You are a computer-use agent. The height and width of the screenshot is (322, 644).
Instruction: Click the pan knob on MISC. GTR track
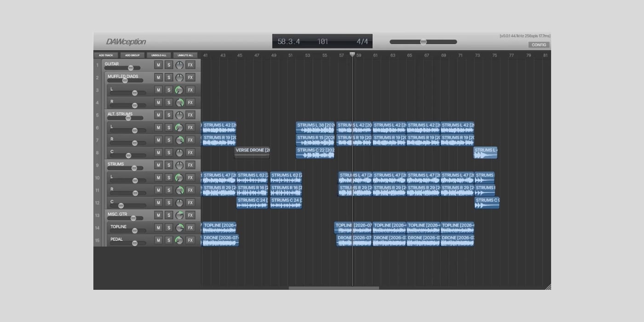tap(179, 215)
